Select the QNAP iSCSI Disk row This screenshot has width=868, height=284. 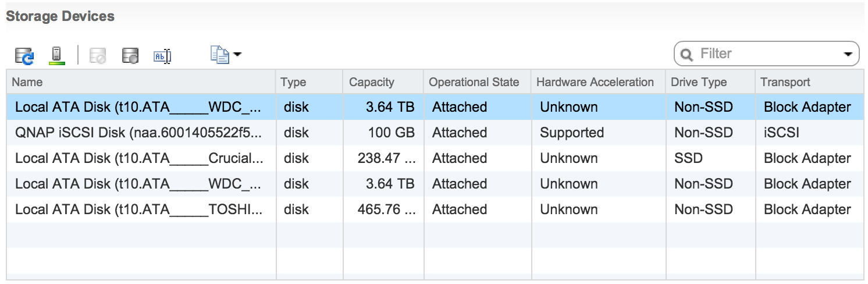tap(138, 133)
